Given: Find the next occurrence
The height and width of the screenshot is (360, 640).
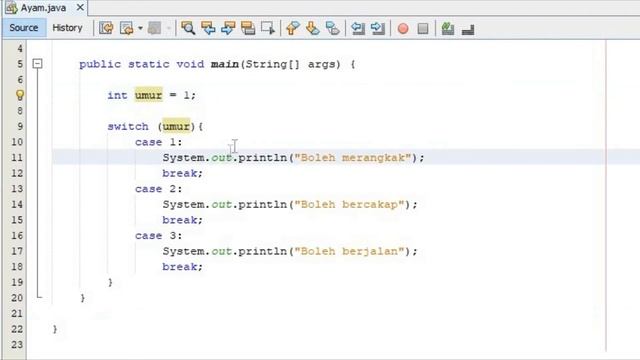Looking at the screenshot, I should pyautogui.click(x=228, y=28).
